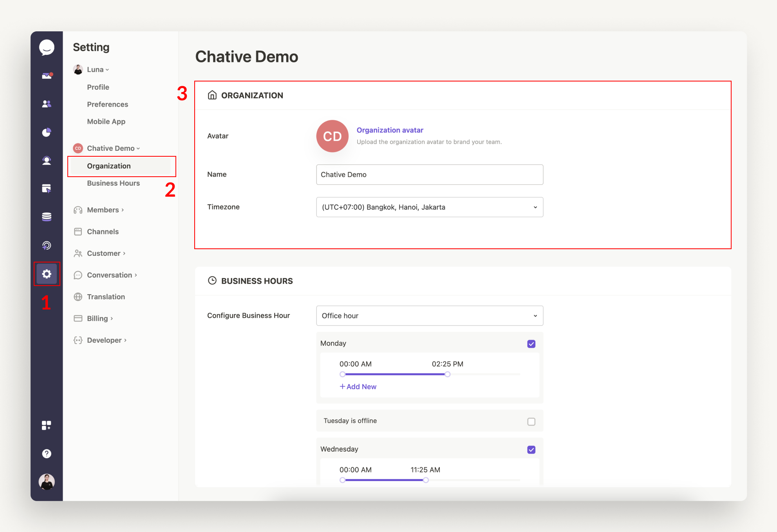Open the Campaigns pointer icon in sidebar
The height and width of the screenshot is (532, 777).
point(47,189)
